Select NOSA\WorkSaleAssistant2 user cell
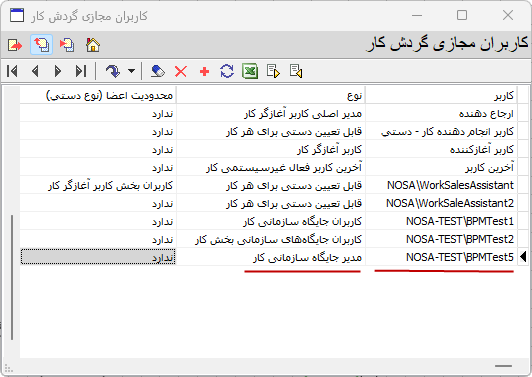The height and width of the screenshot is (377, 532). coord(441,203)
